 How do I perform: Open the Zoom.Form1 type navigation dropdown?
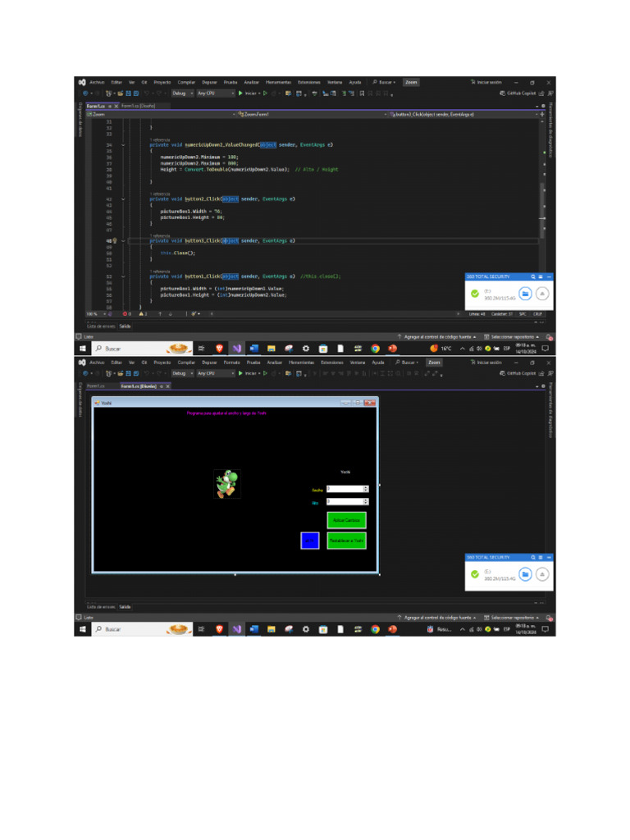[x=311, y=114]
